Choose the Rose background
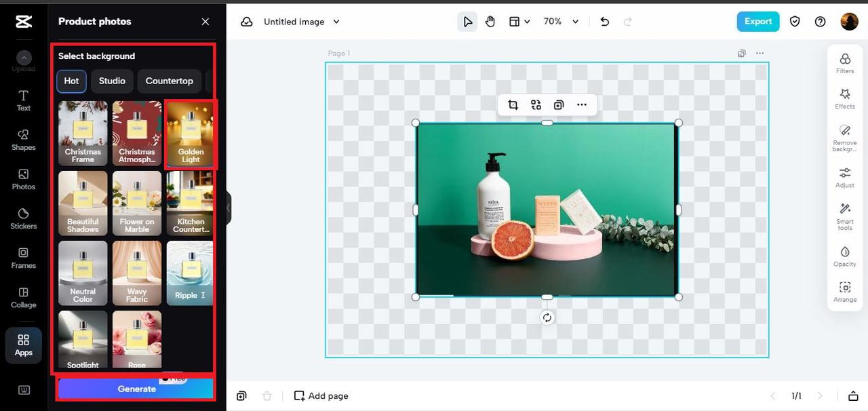The height and width of the screenshot is (411, 868). coord(137,339)
